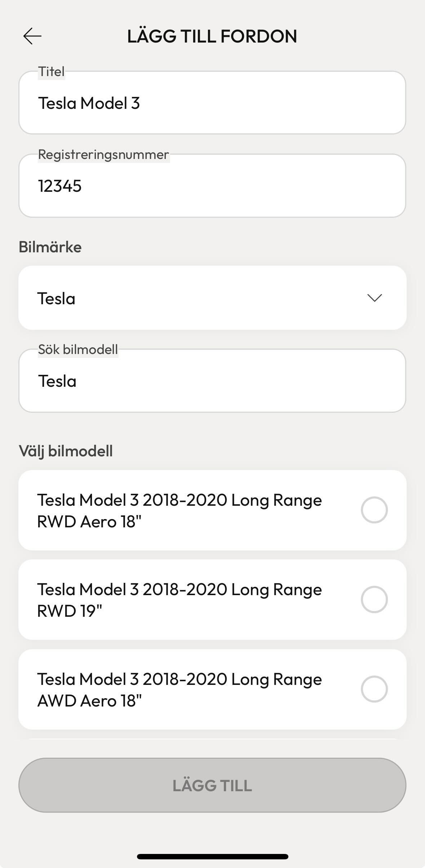This screenshot has width=425, height=868.
Task: Tap the Sök bilmodell floating label
Action: point(78,349)
